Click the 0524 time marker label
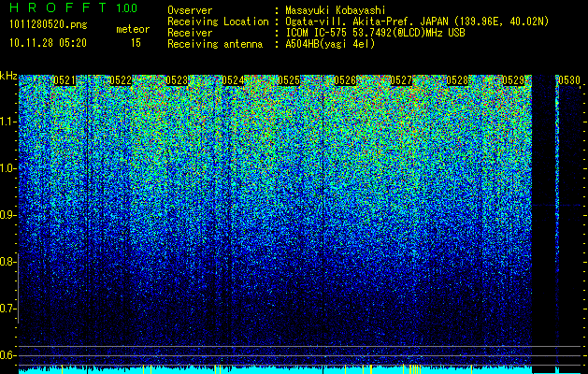This screenshot has width=588, height=374. 233,80
